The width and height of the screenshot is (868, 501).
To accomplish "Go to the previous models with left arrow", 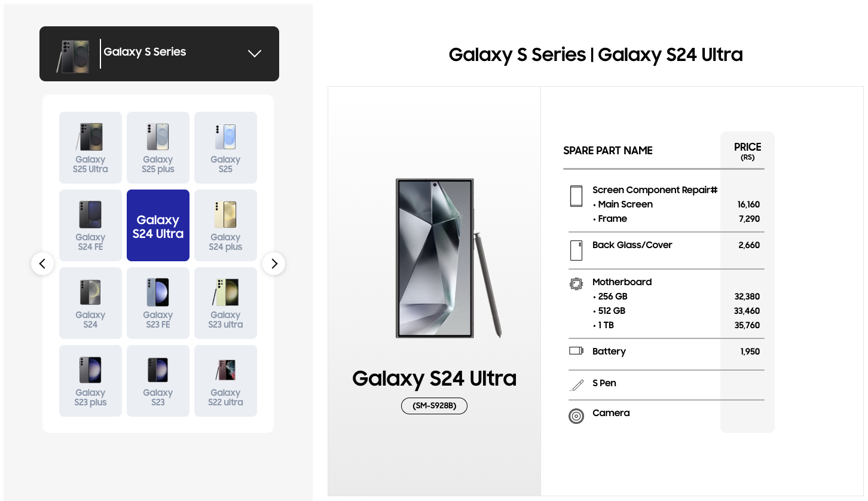I will coord(42,264).
